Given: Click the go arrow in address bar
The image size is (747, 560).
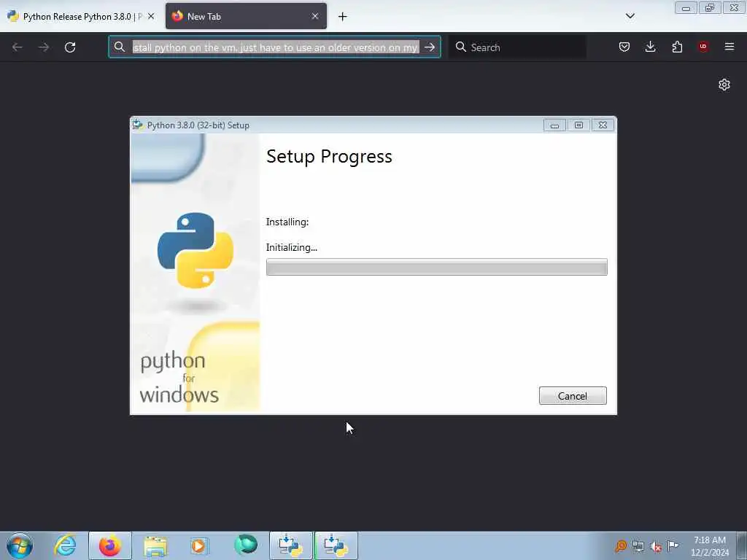Looking at the screenshot, I should coord(430,47).
